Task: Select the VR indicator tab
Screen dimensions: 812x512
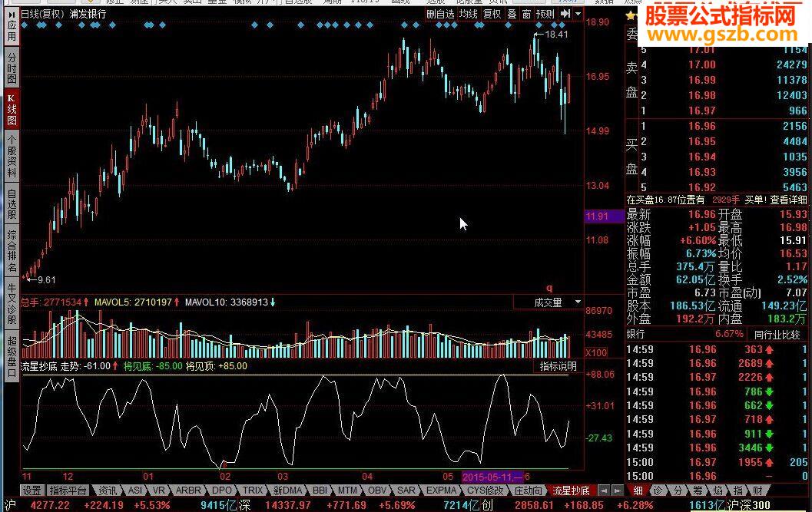Action: click(x=158, y=491)
